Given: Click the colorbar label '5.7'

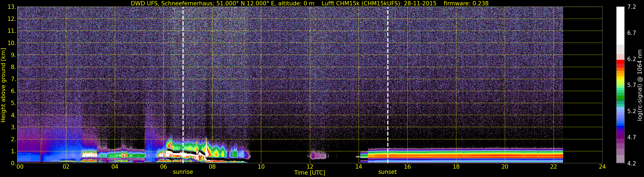Looking at the screenshot, I should (x=632, y=85).
